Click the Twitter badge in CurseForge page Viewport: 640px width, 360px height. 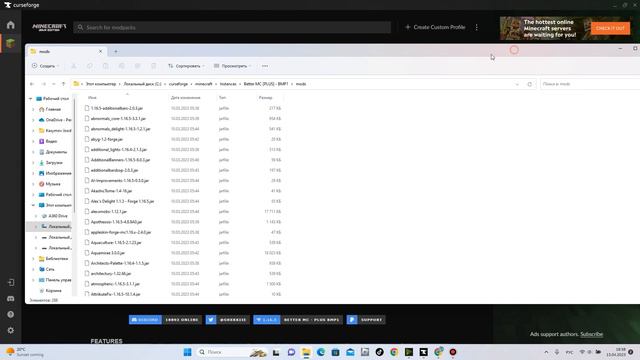(227, 320)
